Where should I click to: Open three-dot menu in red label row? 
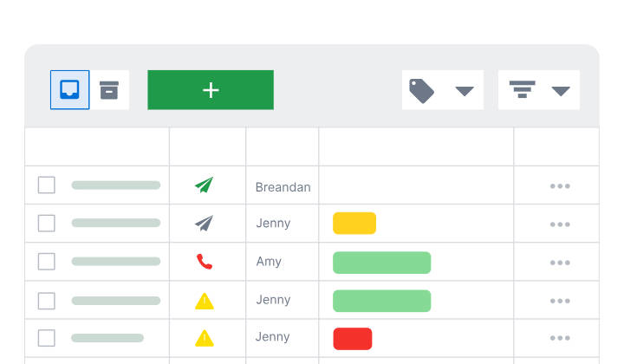click(560, 338)
